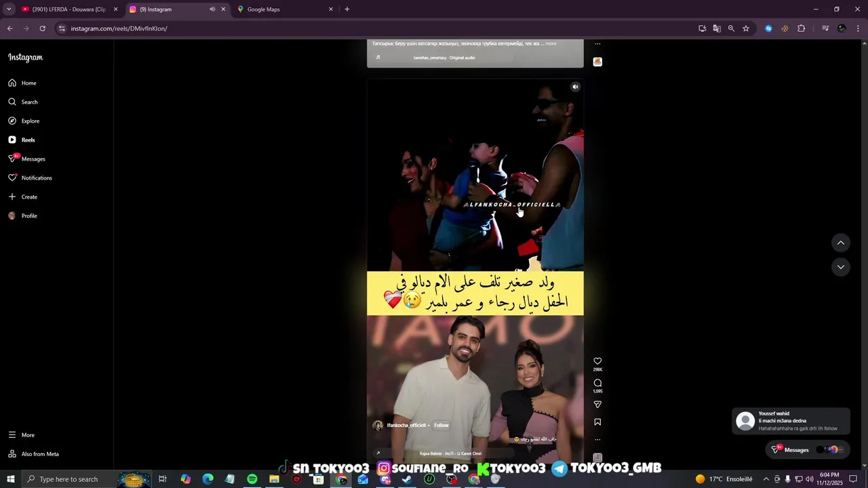Open Microsoft Edge from taskbar
Viewport: 868px width, 488px height.
coord(208,479)
